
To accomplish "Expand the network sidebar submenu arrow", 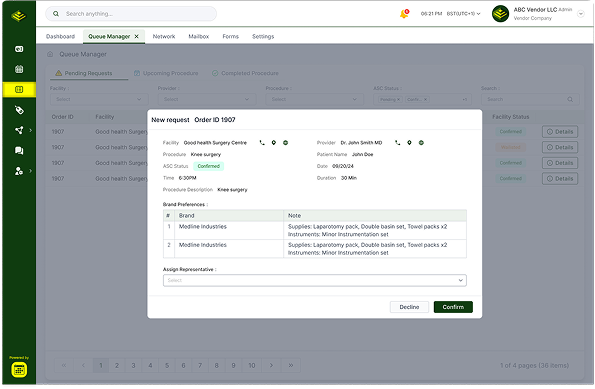I will pos(31,130).
